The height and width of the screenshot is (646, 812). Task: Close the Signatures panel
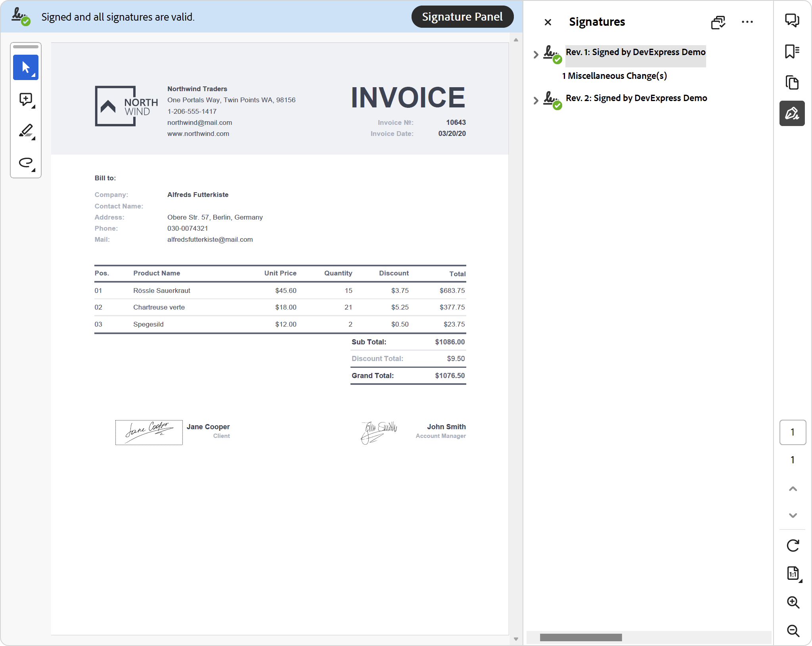547,22
